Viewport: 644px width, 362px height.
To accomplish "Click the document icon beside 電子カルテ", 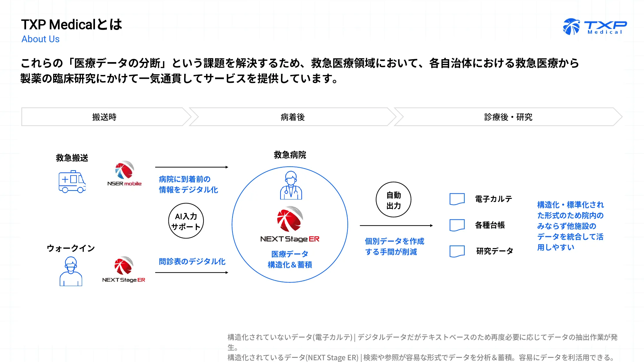I will coord(457,199).
